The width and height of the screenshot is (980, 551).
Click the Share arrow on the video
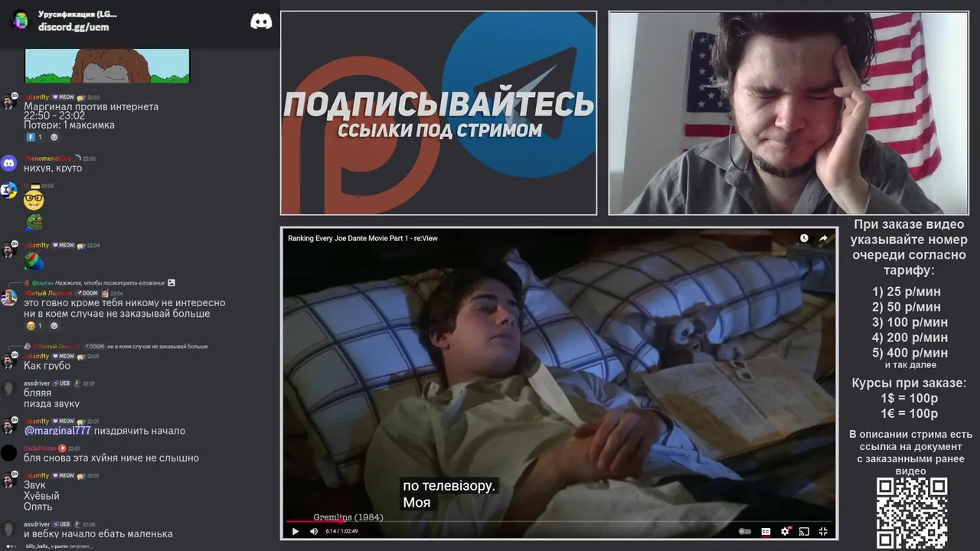click(x=823, y=238)
